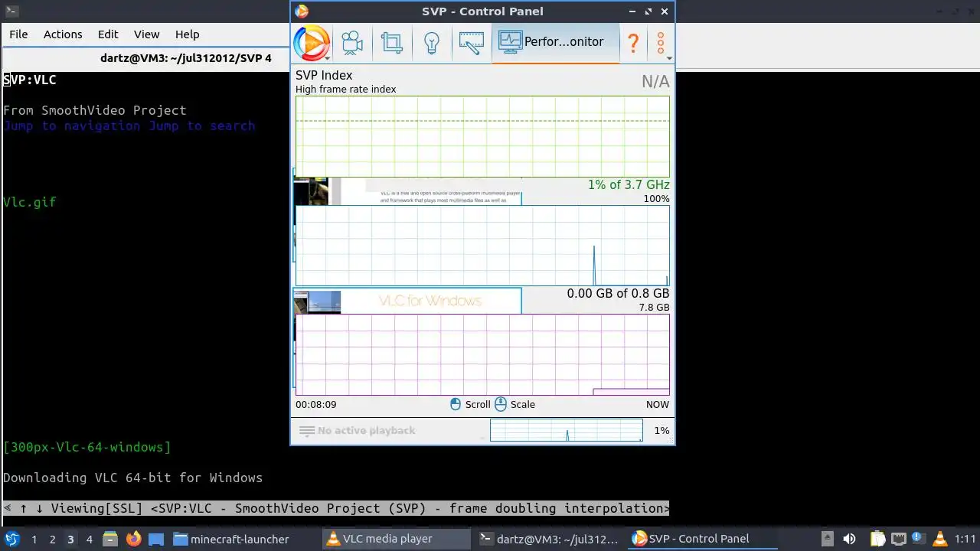Click the 1:11 taskbar clock
Screen dimensions: 980x551
965,539
